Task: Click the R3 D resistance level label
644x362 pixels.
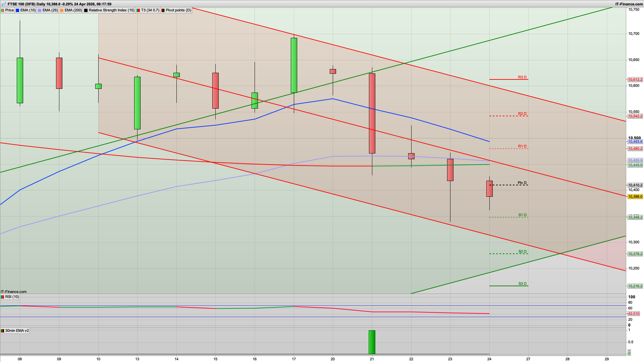Action: coord(522,77)
